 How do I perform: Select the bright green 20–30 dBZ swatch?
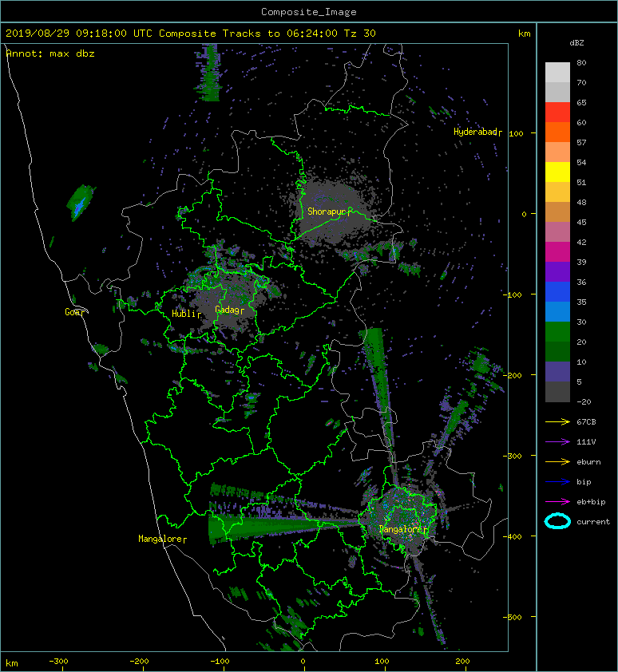tap(557, 332)
